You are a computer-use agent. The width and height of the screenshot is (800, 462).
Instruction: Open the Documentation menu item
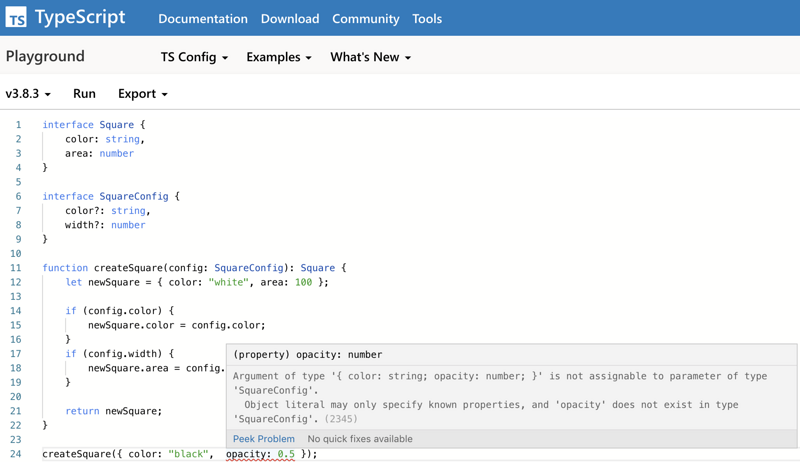(203, 19)
